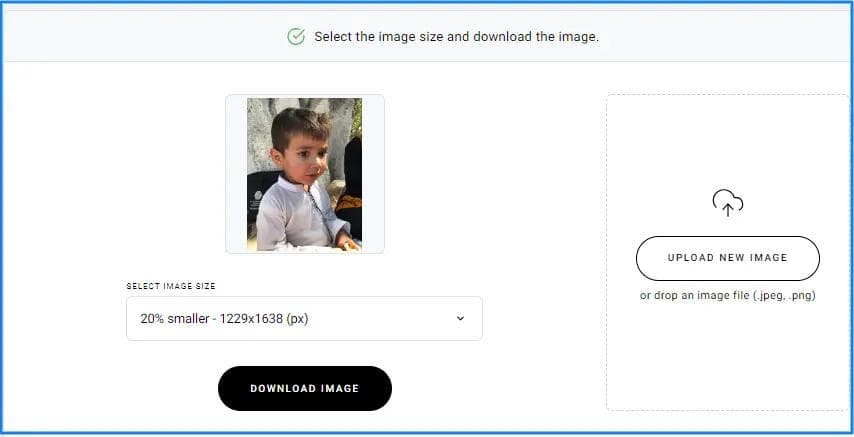Click the "Select the image size" status message
This screenshot has width=854, height=437.
[456, 37]
